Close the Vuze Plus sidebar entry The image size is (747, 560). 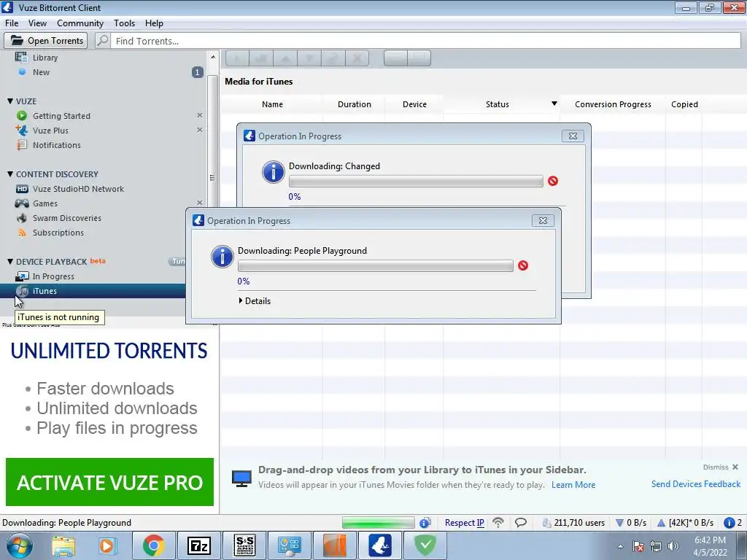[200, 130]
